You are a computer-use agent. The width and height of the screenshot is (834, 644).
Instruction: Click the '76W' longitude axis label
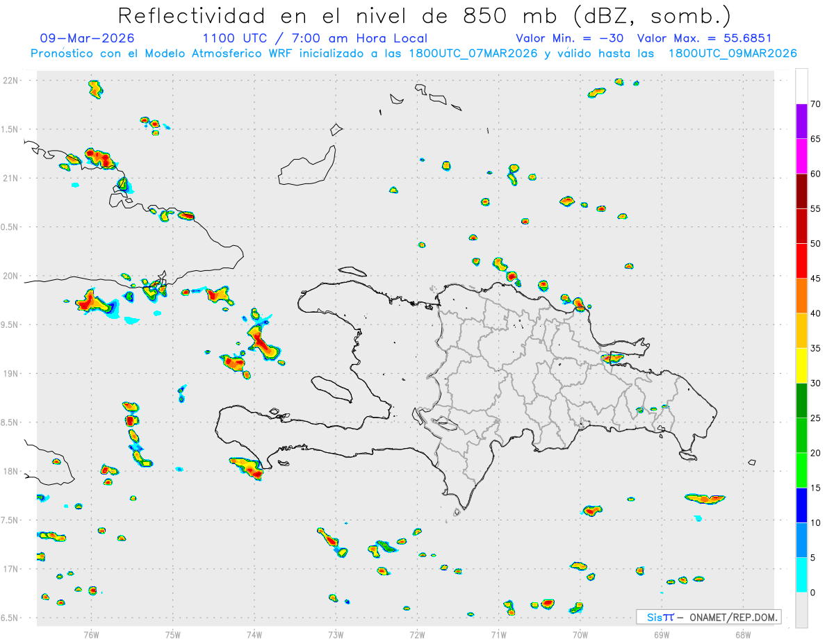91,634
